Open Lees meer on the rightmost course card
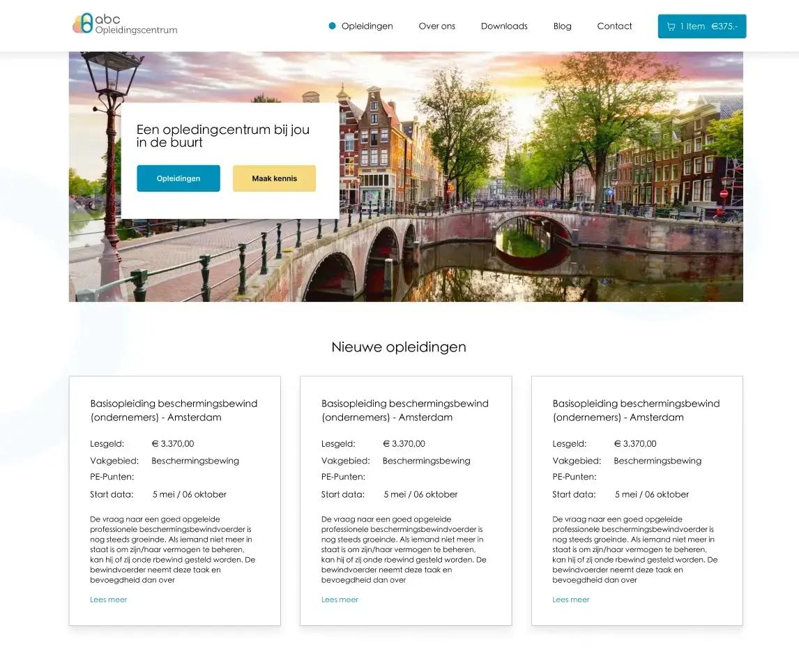The height and width of the screenshot is (672, 799). tap(570, 599)
